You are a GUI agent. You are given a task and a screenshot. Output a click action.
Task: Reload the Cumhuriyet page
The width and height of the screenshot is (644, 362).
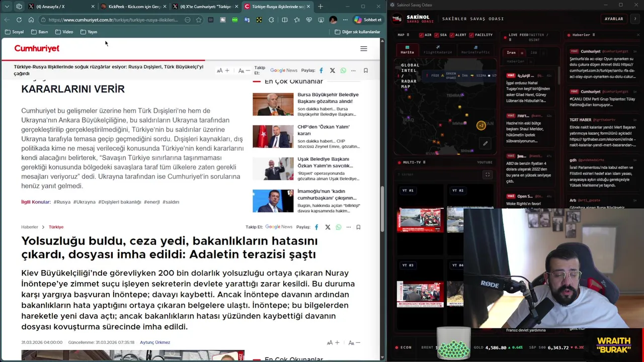click(19, 20)
